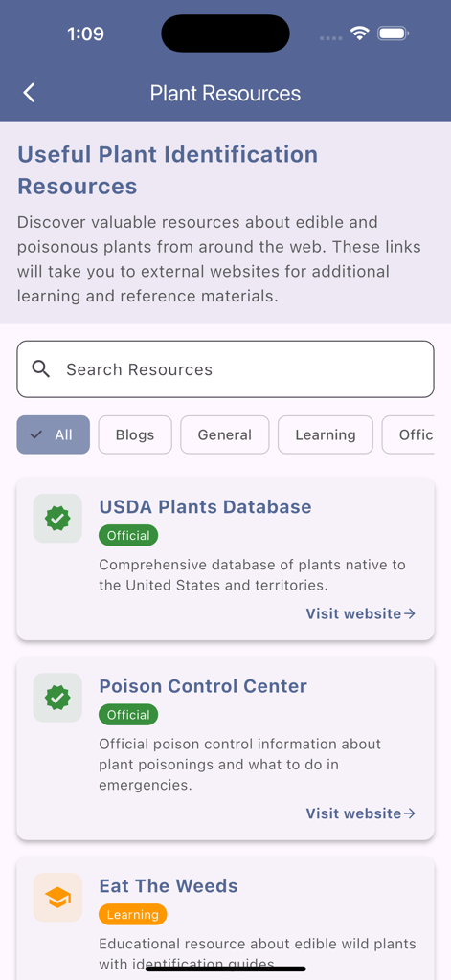Tap the Official tag under Poison Control Center

(128, 715)
